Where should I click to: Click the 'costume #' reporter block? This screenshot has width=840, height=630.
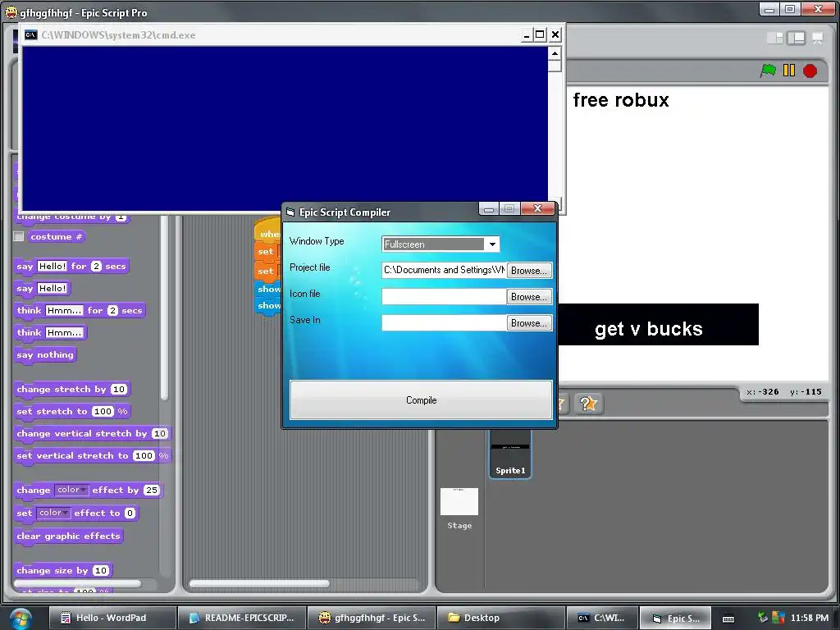click(57, 236)
